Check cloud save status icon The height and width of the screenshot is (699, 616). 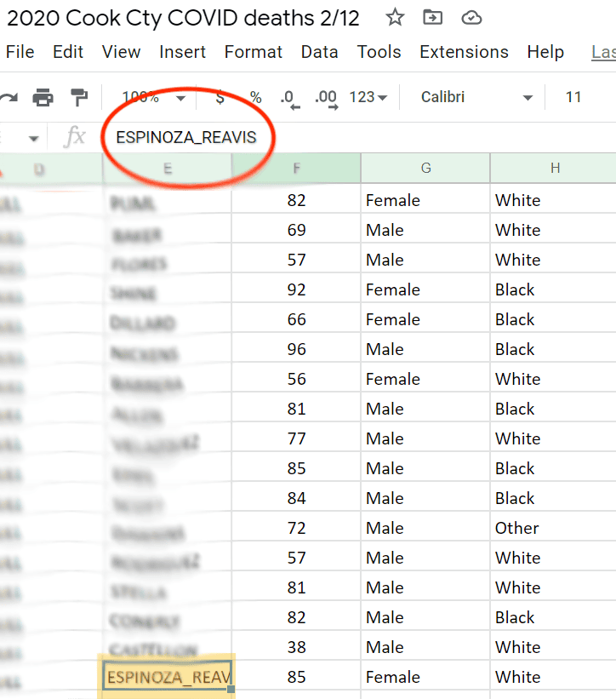click(471, 18)
